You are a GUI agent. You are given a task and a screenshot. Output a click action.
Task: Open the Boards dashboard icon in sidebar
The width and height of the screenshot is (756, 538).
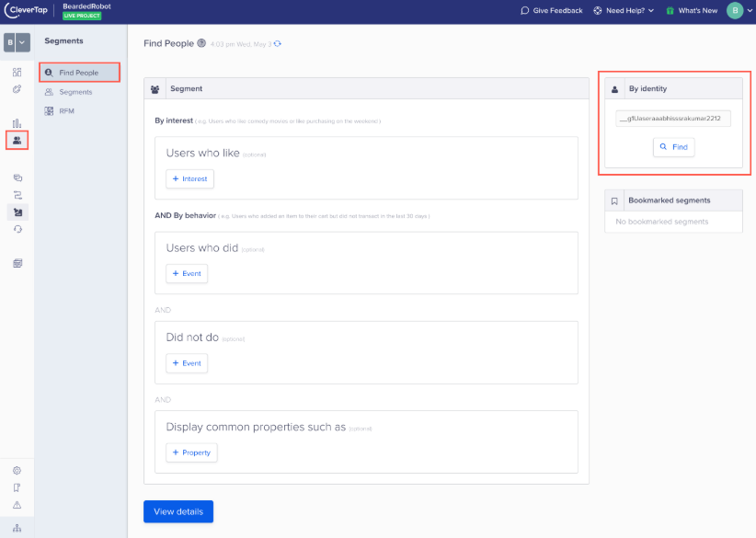tap(17, 73)
